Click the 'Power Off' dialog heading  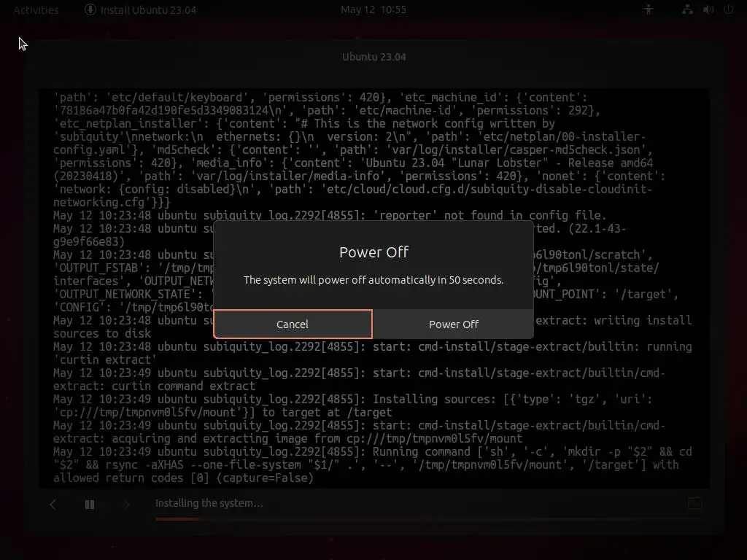pyautogui.click(x=374, y=252)
